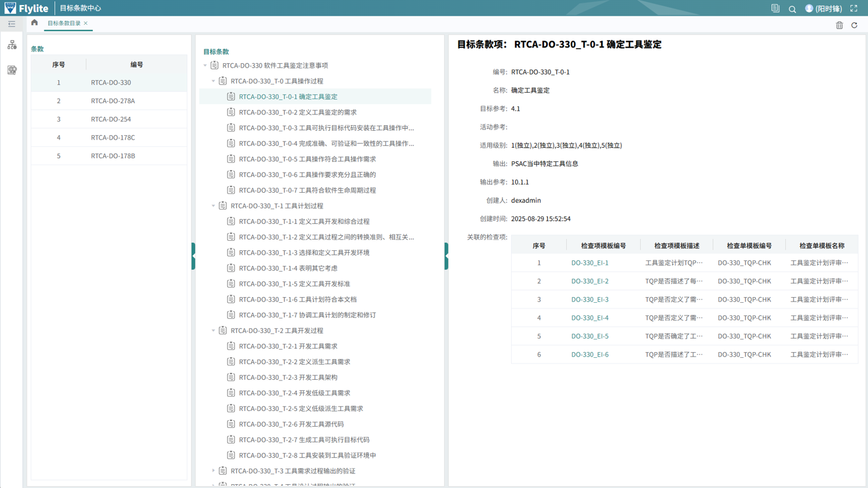Viewport: 868px width, 488px height.
Task: Open the search icon in header
Action: click(792, 9)
